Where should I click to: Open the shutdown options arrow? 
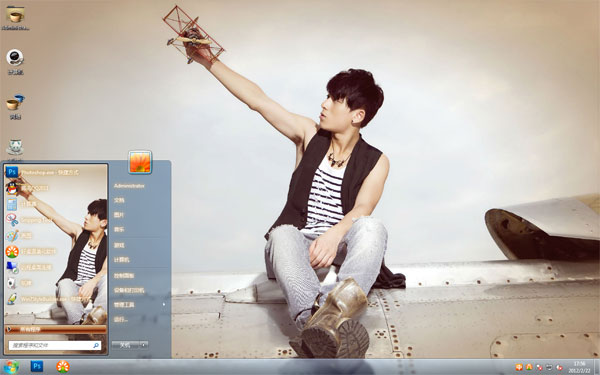[x=143, y=345]
